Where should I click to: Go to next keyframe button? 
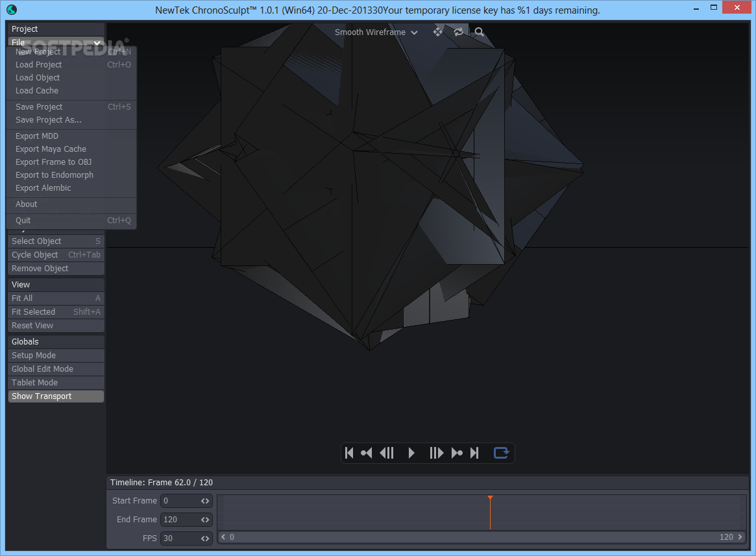(457, 453)
